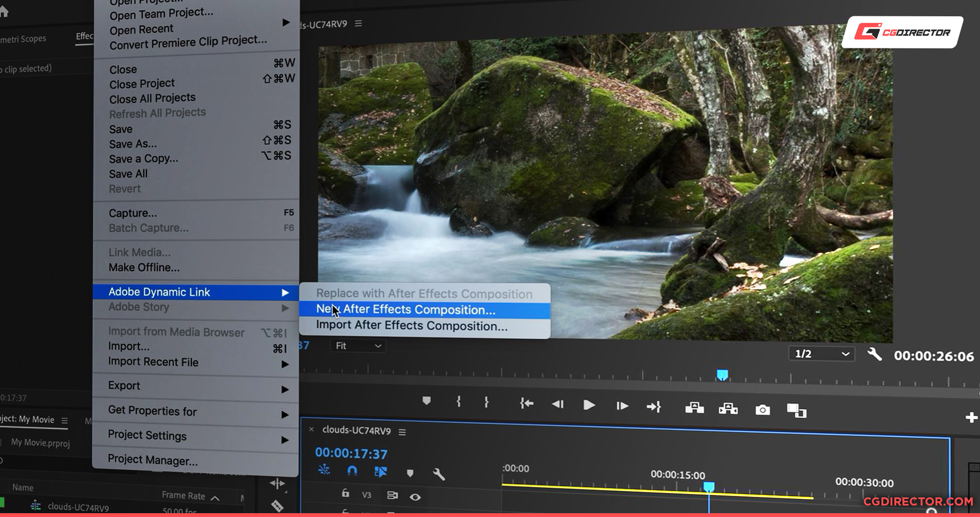The image size is (980, 517).
Task: Expand Import Recent File submenu
Action: pos(285,364)
